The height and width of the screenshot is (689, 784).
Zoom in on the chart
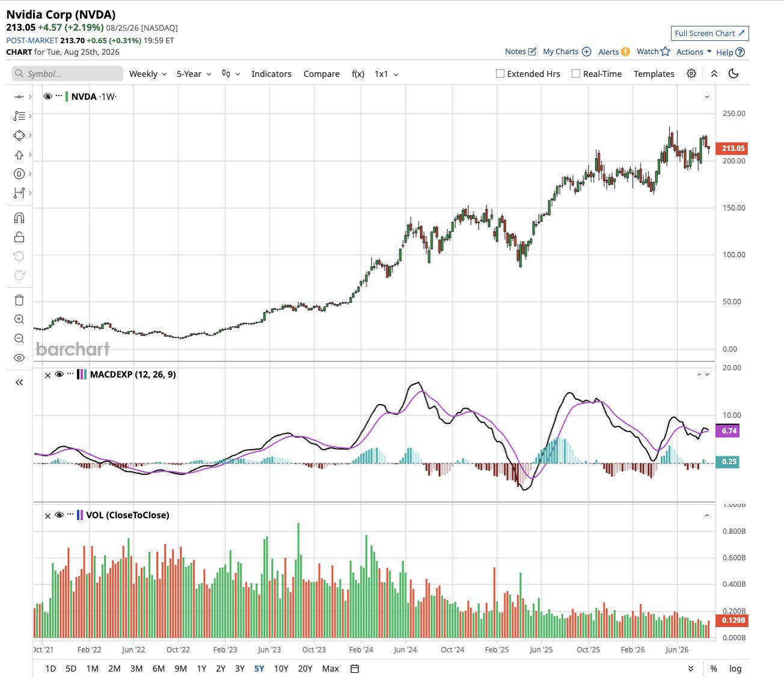pyautogui.click(x=19, y=319)
